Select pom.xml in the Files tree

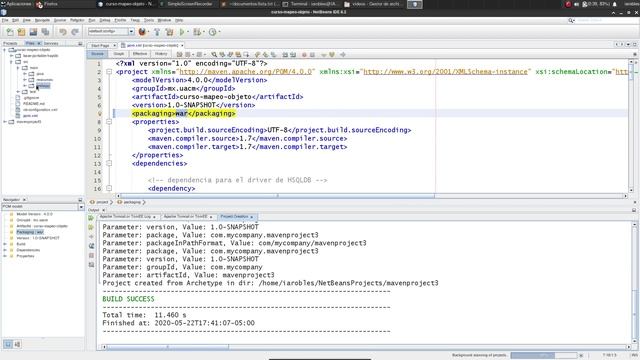click(x=30, y=116)
